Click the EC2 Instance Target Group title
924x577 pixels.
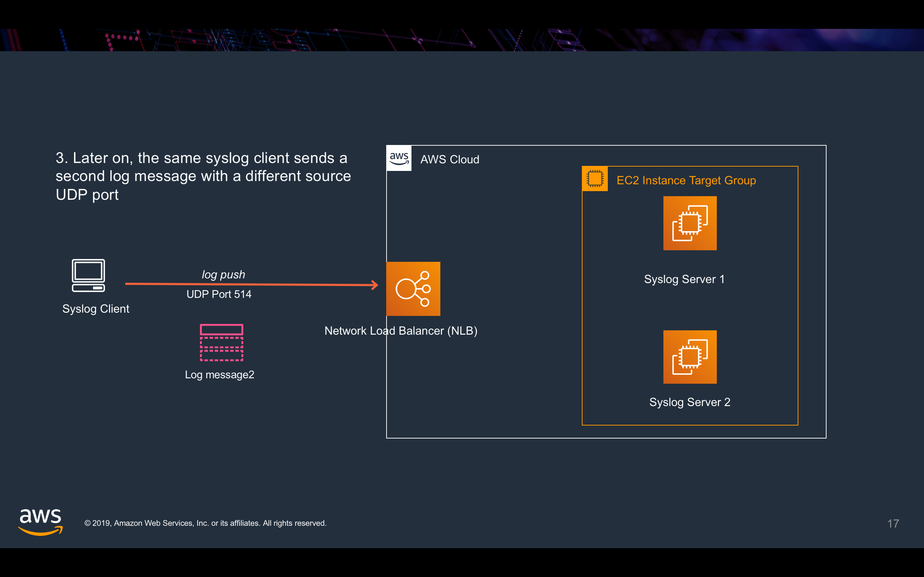686,180
